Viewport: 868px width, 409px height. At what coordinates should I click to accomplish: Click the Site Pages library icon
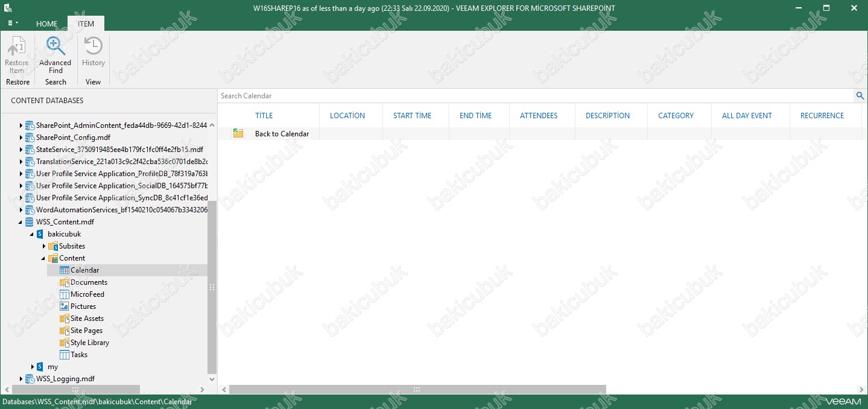point(65,331)
